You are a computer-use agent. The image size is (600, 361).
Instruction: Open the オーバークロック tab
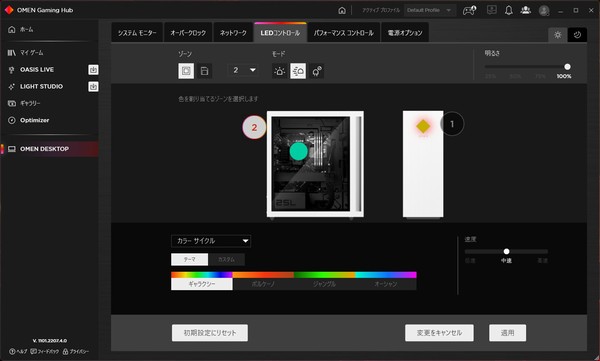tap(188, 33)
